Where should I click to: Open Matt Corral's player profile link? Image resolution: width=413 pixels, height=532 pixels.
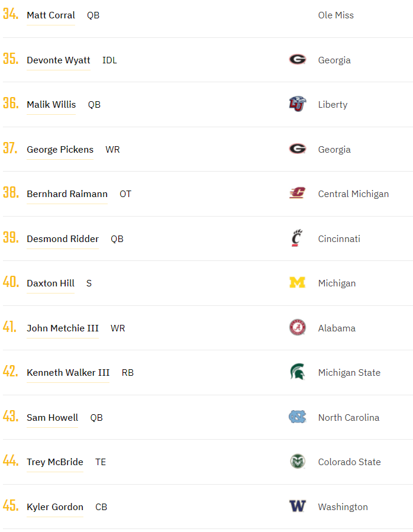(51, 15)
